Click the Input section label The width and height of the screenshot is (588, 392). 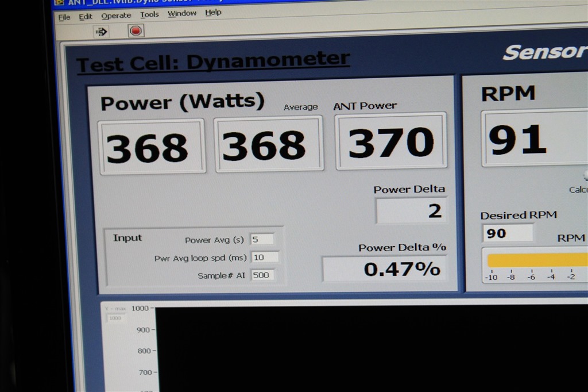(x=127, y=238)
